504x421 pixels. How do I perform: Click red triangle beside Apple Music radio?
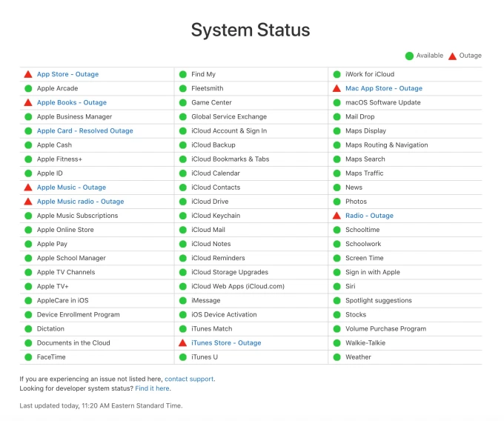tap(28, 202)
